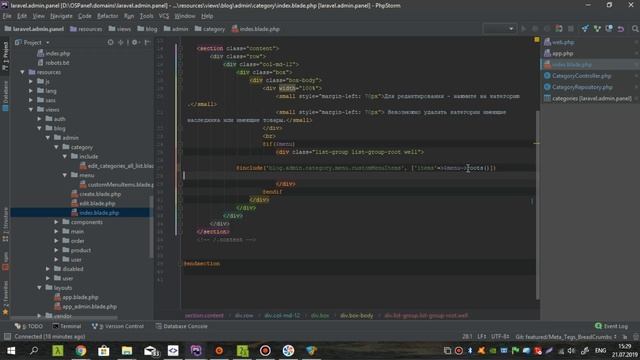This screenshot has height=360, width=640.
Task: Click index.blade.php breadcrumb in navigation bar
Action: click(x=256, y=29)
